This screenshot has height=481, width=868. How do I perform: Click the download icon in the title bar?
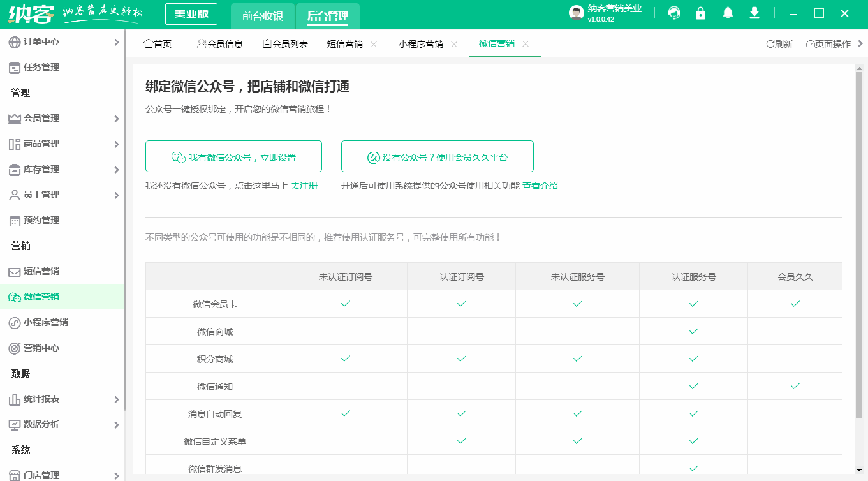click(x=754, y=12)
